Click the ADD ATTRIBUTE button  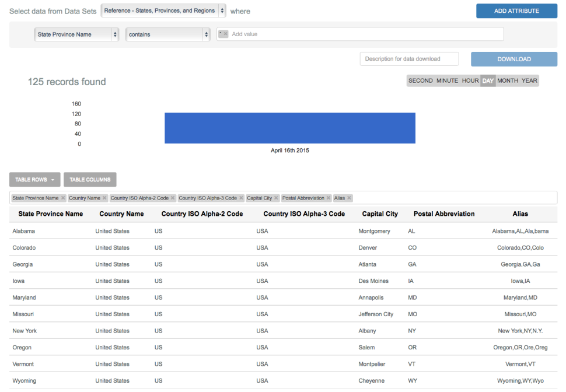[x=516, y=10]
